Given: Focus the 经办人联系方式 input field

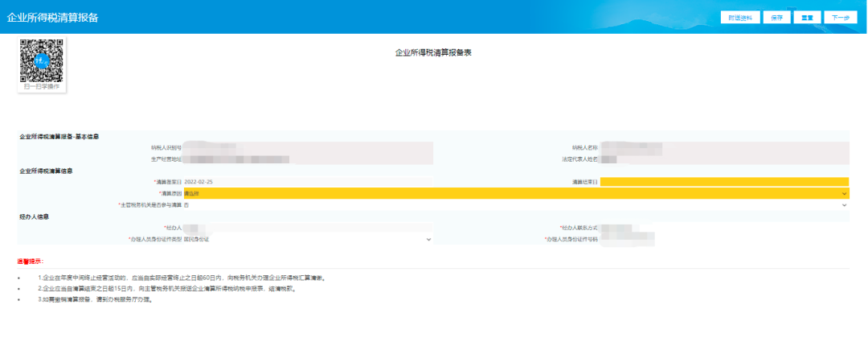Looking at the screenshot, I should click(723, 229).
